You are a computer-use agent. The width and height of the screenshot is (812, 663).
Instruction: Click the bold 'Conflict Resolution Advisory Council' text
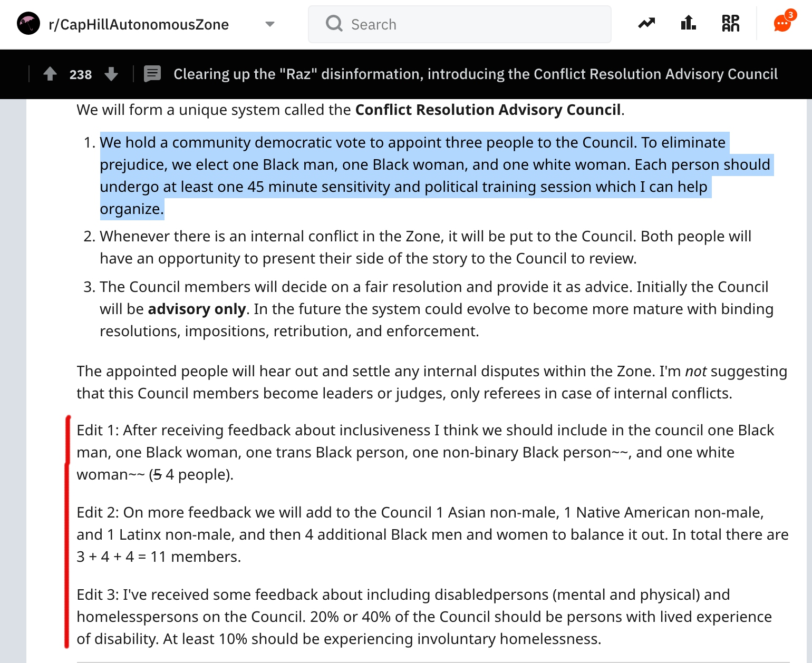click(488, 110)
